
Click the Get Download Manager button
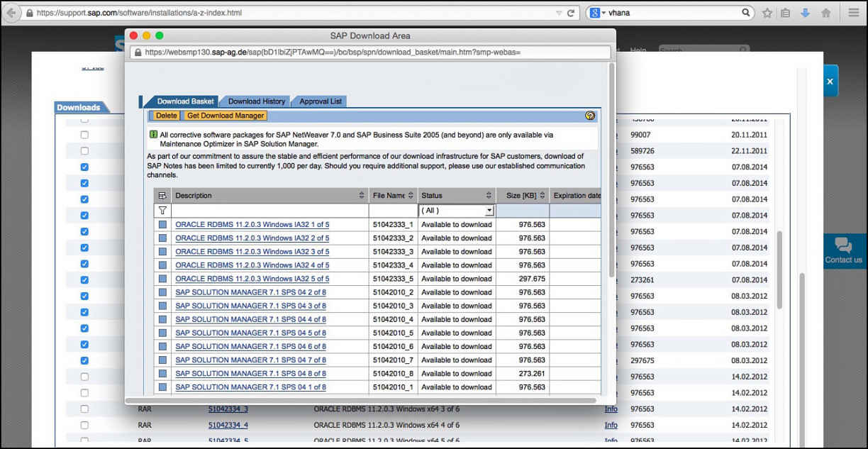226,116
